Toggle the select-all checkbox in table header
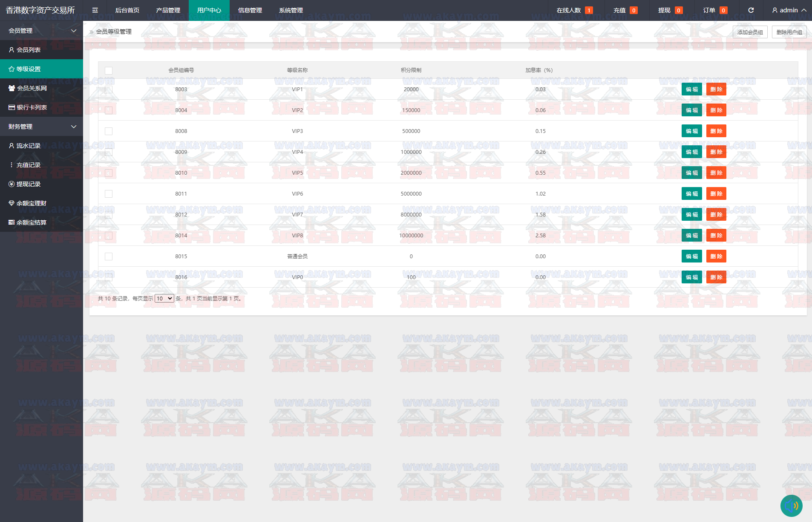This screenshot has width=812, height=522. pos(109,71)
